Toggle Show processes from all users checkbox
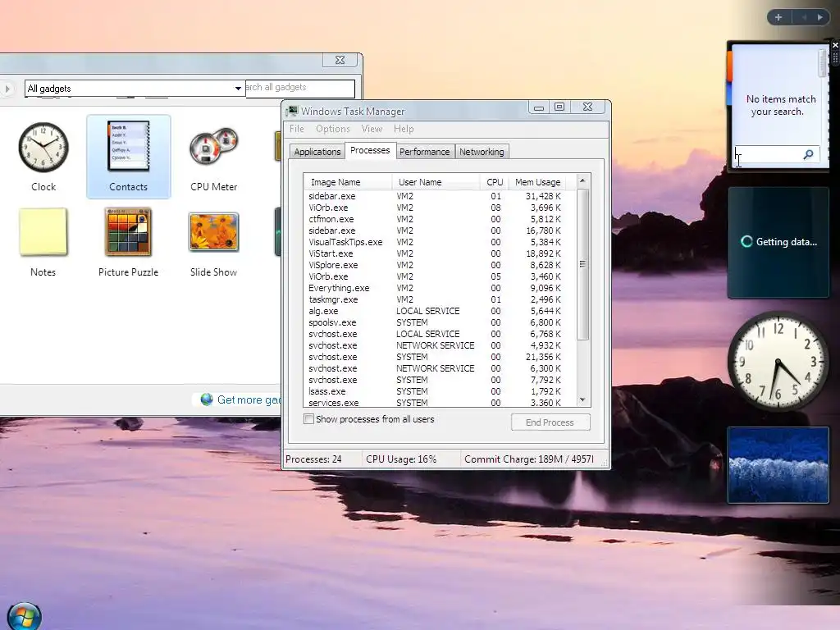 [x=308, y=419]
